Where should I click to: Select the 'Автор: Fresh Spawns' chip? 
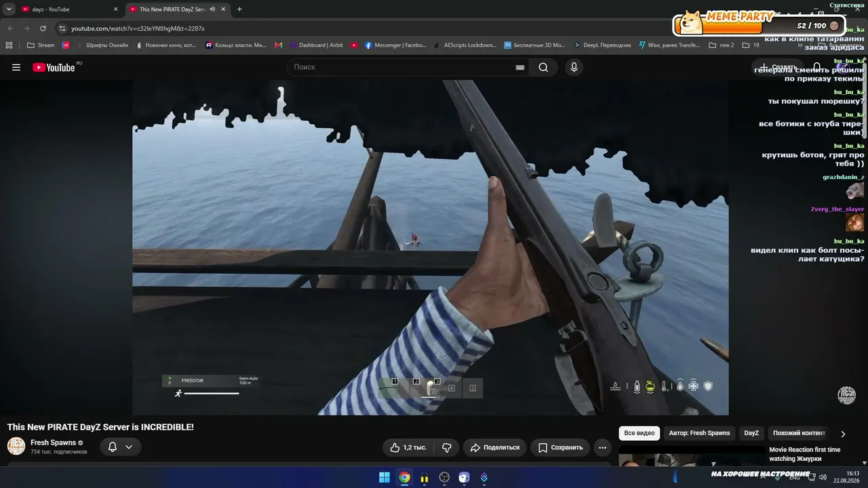[x=699, y=433]
